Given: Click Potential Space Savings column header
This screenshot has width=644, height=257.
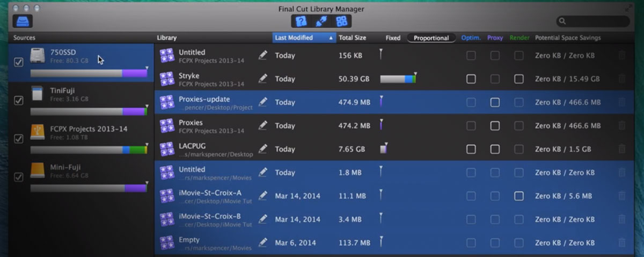Looking at the screenshot, I should pos(568,38).
